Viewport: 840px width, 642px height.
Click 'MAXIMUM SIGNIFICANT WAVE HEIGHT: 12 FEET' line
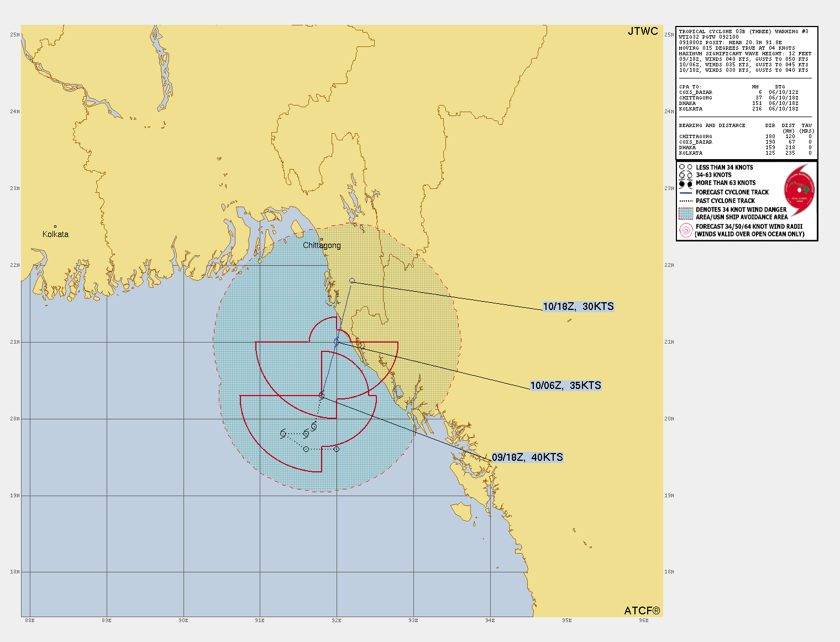tap(745, 54)
